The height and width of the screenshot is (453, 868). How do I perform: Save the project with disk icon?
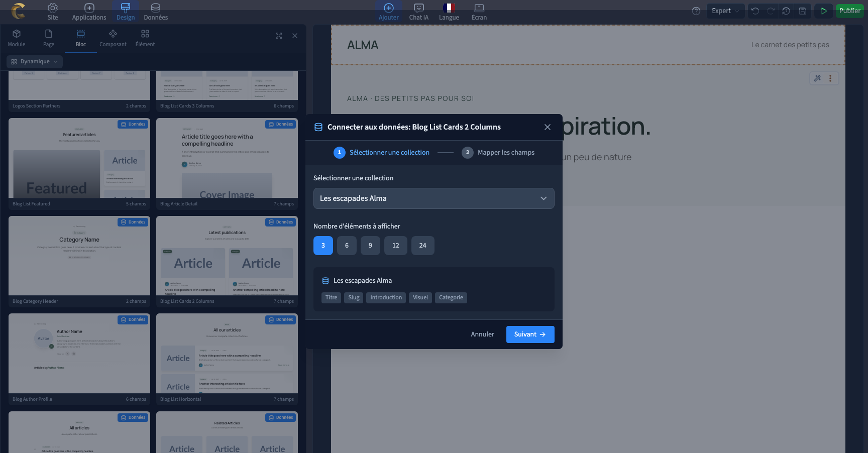pyautogui.click(x=803, y=11)
